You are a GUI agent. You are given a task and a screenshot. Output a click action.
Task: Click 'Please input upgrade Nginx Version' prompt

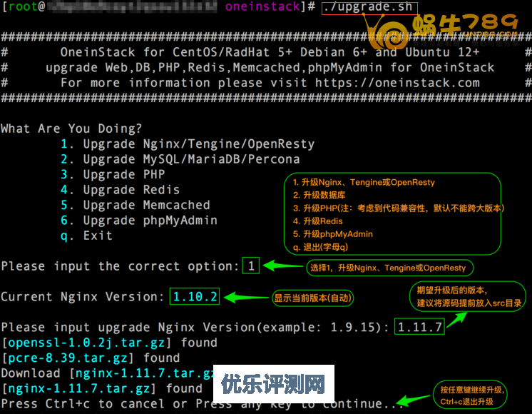point(195,328)
